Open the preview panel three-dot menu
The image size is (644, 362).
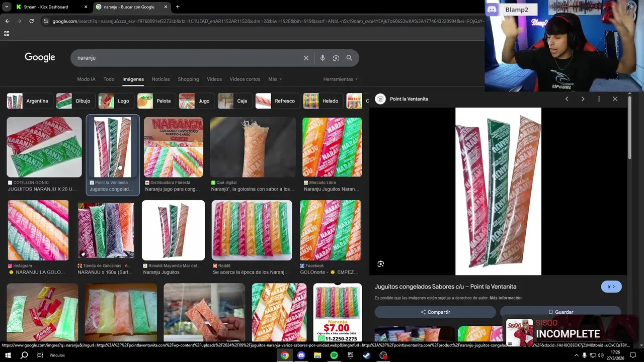click(x=599, y=99)
